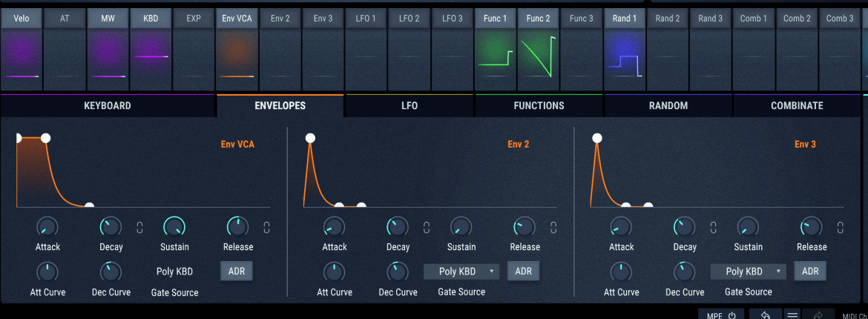Screen dimensions: 868x319
Task: Select the Velo modulation source
Action: (22, 19)
